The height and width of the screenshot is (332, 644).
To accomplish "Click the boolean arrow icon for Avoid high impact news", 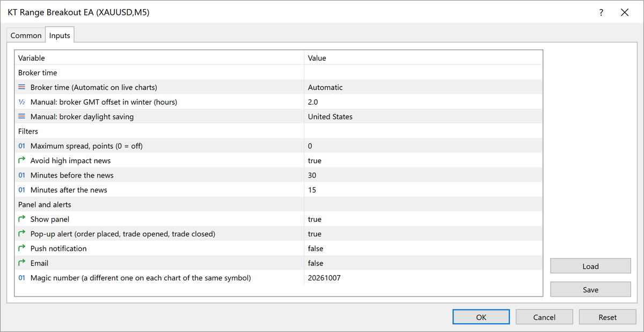I will click(22, 160).
